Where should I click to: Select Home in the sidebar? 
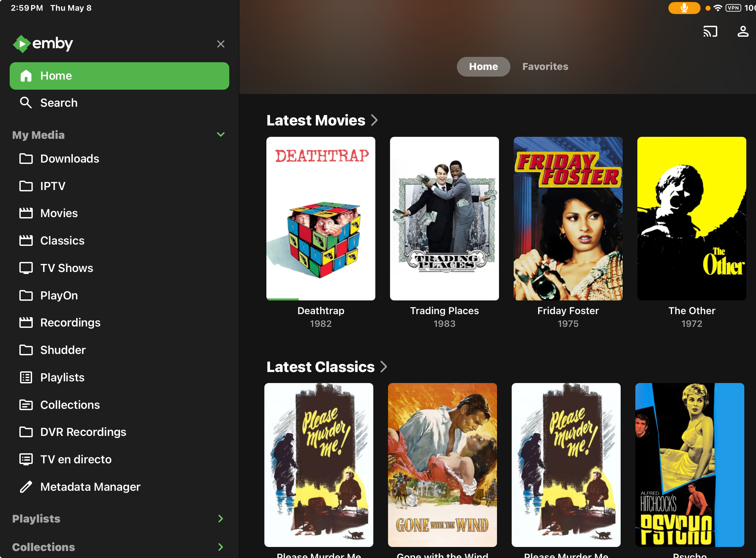click(119, 76)
